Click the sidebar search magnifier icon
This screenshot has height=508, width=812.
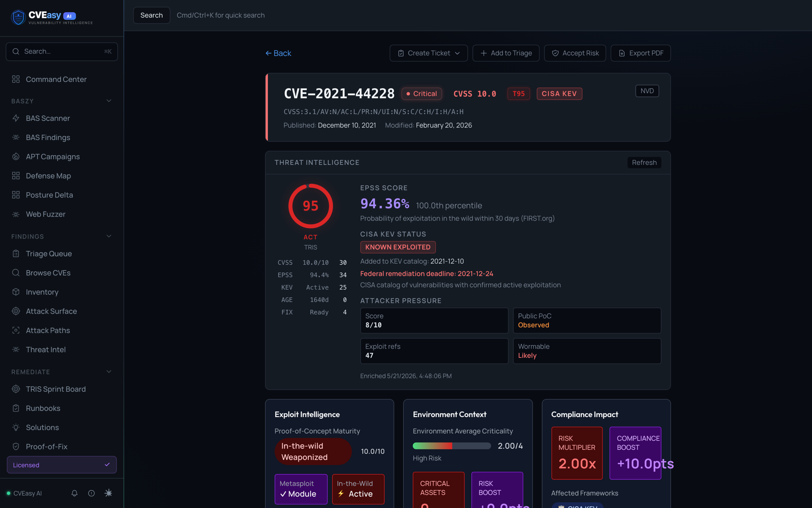[x=16, y=51]
